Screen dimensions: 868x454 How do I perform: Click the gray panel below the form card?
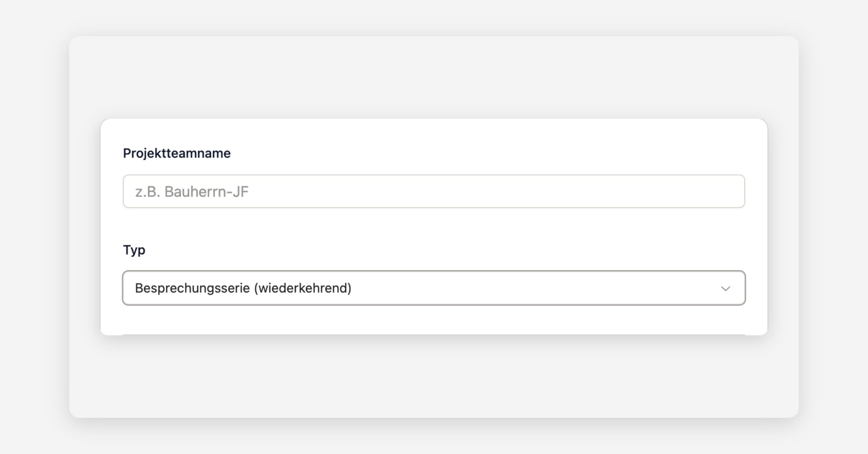click(x=434, y=377)
